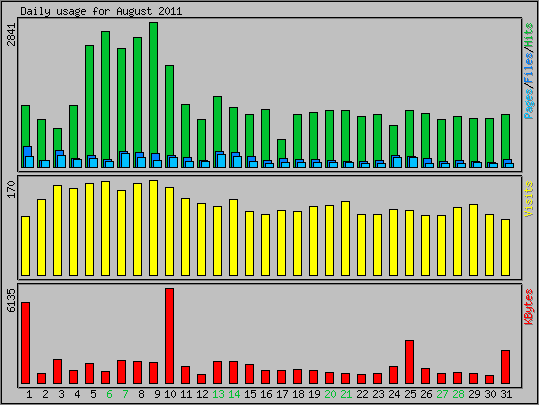Click the cyan pages bar for day 3
Image resolution: width=539 pixels, height=405 pixels.
62,162
